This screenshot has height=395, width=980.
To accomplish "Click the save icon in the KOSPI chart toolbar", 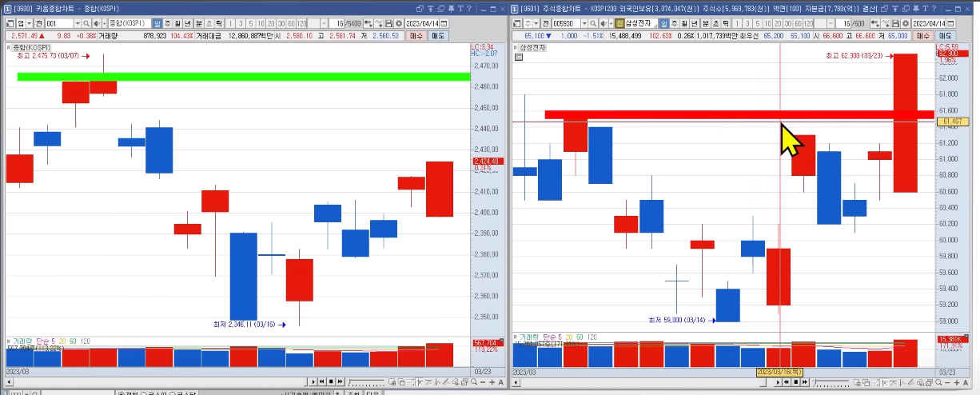I will [x=388, y=23].
